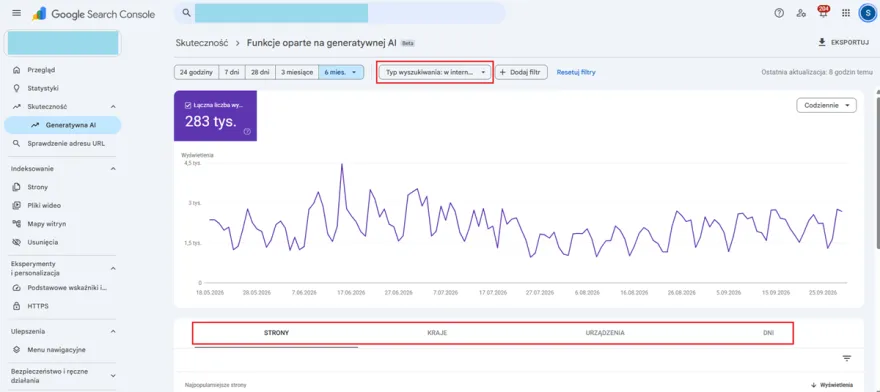
Task: Click the Google Search Console logo
Action: tap(93, 14)
